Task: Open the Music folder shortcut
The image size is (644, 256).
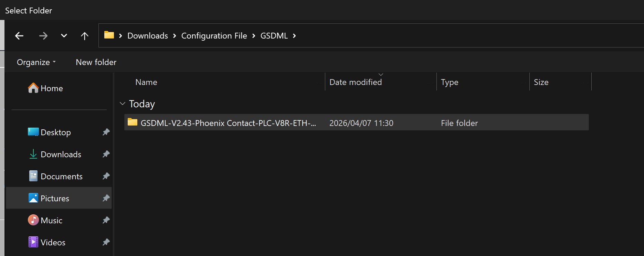Action: pyautogui.click(x=51, y=221)
